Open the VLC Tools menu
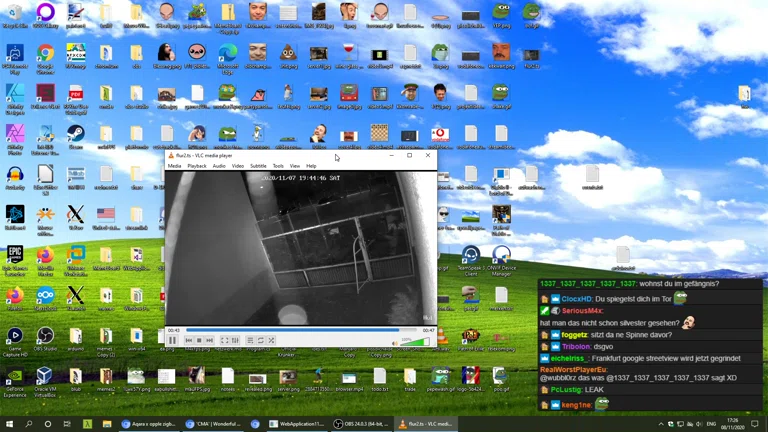The image size is (768, 432). (278, 166)
